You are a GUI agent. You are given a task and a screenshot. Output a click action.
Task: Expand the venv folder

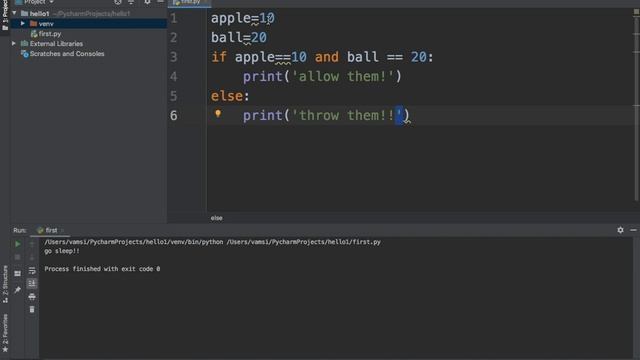tap(23, 24)
